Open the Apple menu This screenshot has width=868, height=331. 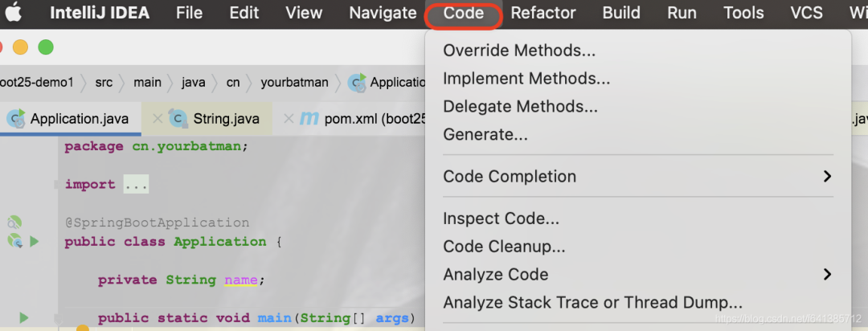click(x=15, y=13)
